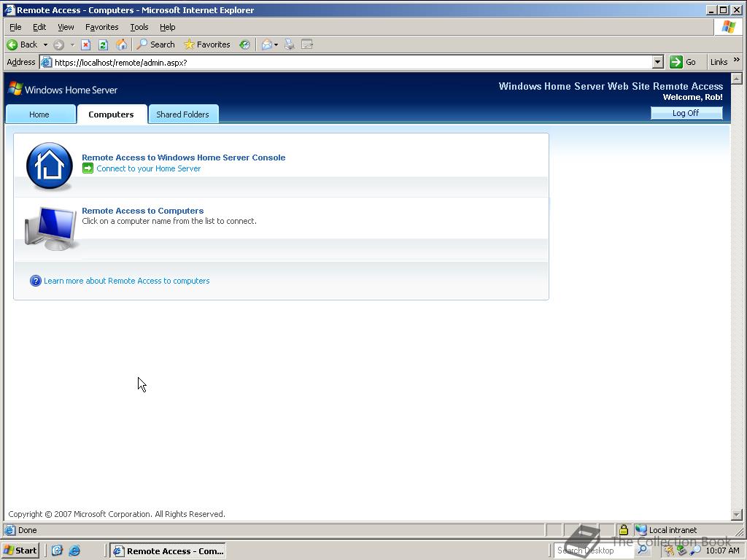Open the File menu
The height and width of the screenshot is (560, 747).
(15, 27)
